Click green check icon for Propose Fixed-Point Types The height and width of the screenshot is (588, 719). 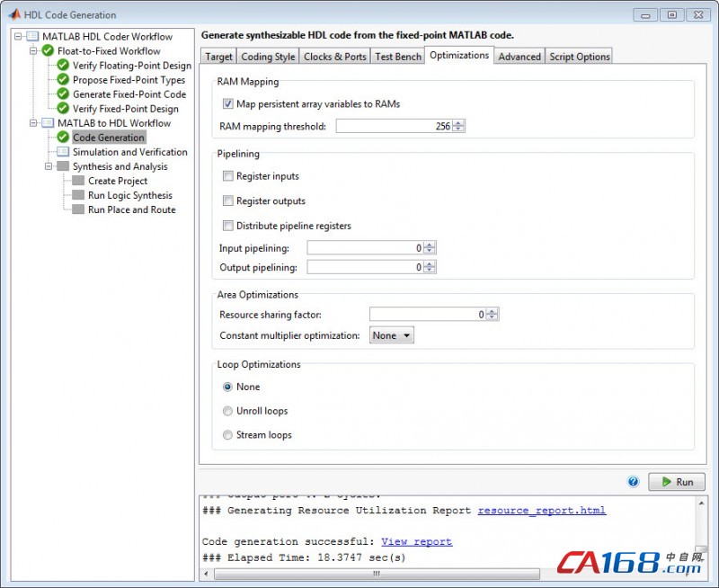point(63,80)
